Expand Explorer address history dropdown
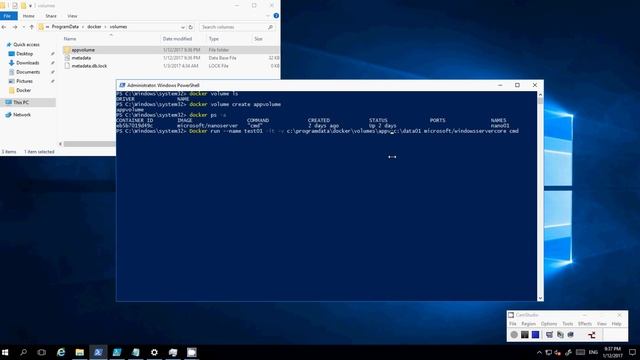The width and height of the screenshot is (640, 360). (x=182, y=27)
